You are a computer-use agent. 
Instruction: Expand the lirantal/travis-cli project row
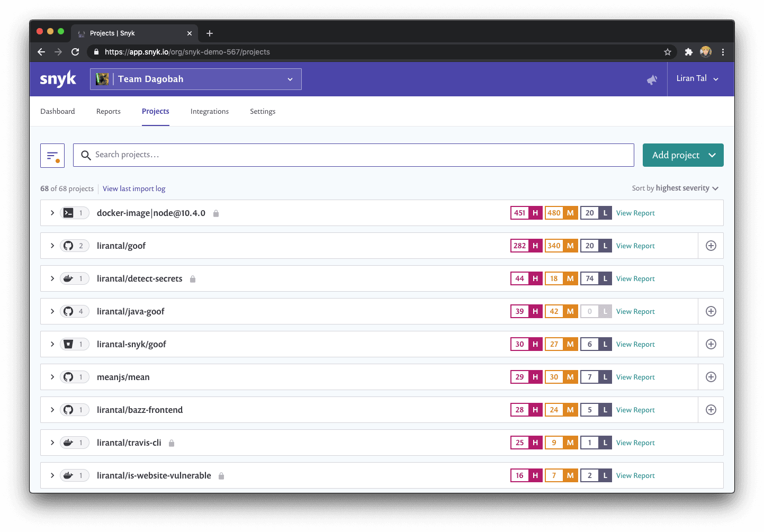tap(52, 443)
